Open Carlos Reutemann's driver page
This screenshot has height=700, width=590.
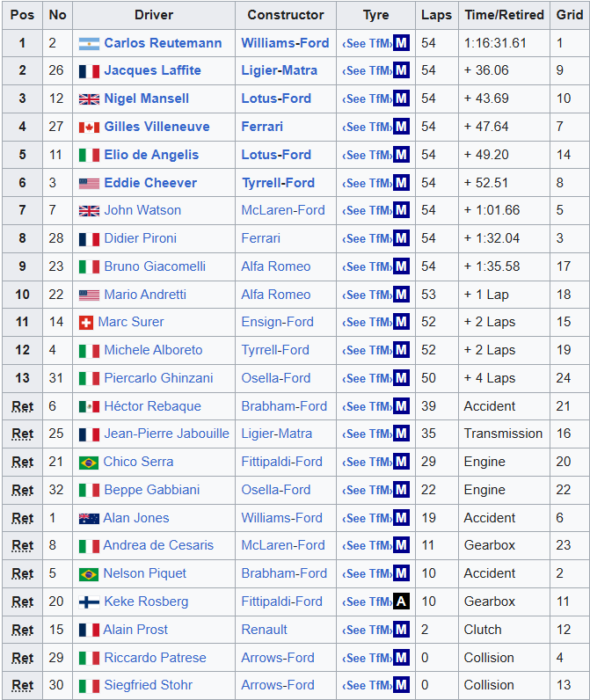coord(163,43)
